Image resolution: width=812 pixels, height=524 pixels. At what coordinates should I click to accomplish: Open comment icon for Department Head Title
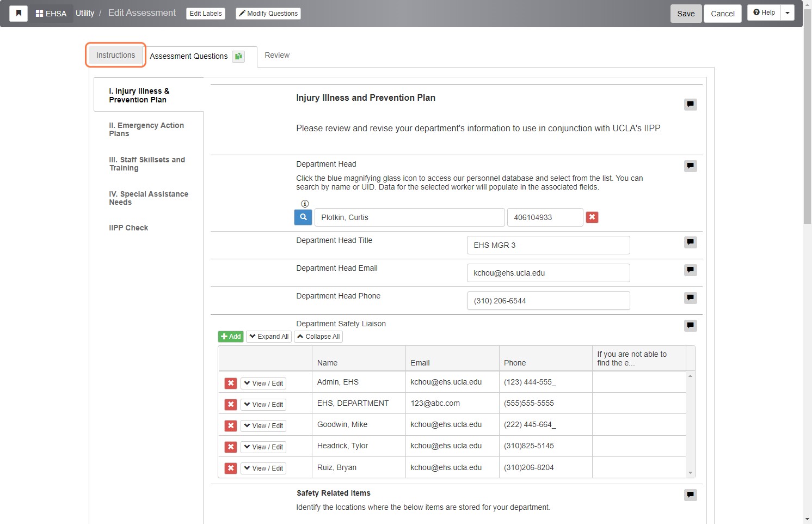(691, 242)
